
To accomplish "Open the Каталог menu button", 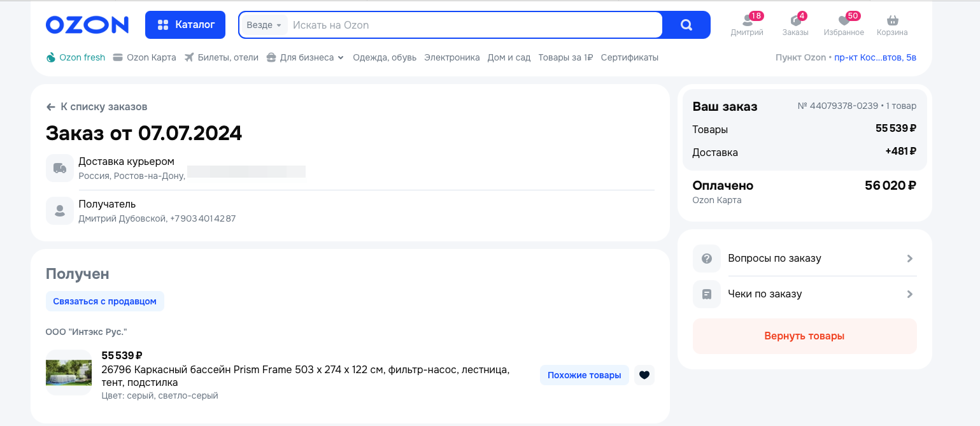I will [x=185, y=25].
